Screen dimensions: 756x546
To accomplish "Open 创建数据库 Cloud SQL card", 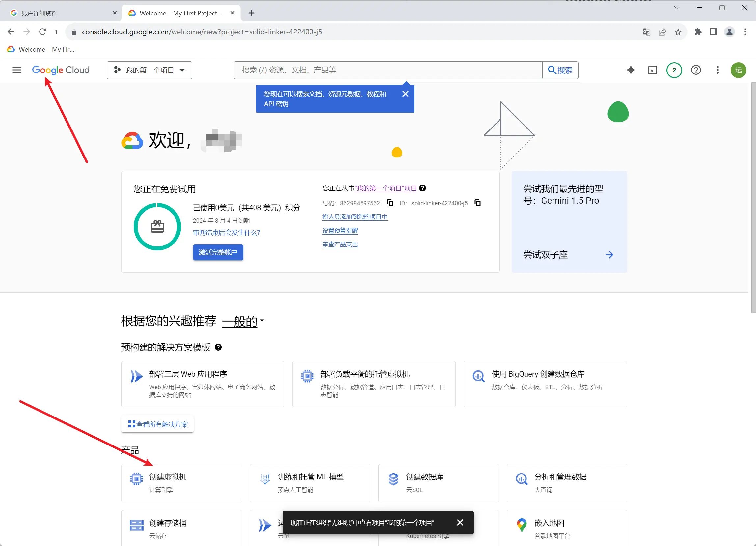I will pyautogui.click(x=438, y=483).
